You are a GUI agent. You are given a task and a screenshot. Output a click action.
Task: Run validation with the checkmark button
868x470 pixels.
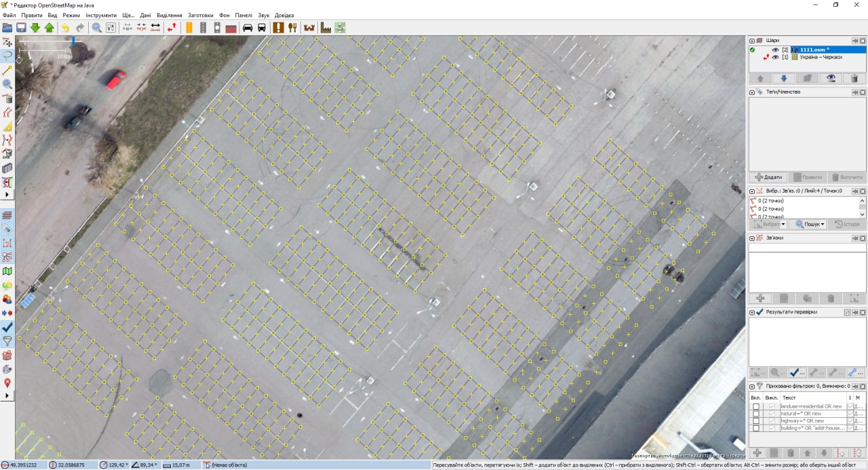click(x=796, y=372)
